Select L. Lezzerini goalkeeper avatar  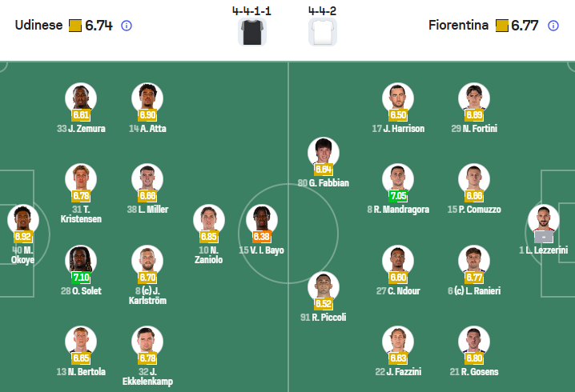click(x=543, y=219)
